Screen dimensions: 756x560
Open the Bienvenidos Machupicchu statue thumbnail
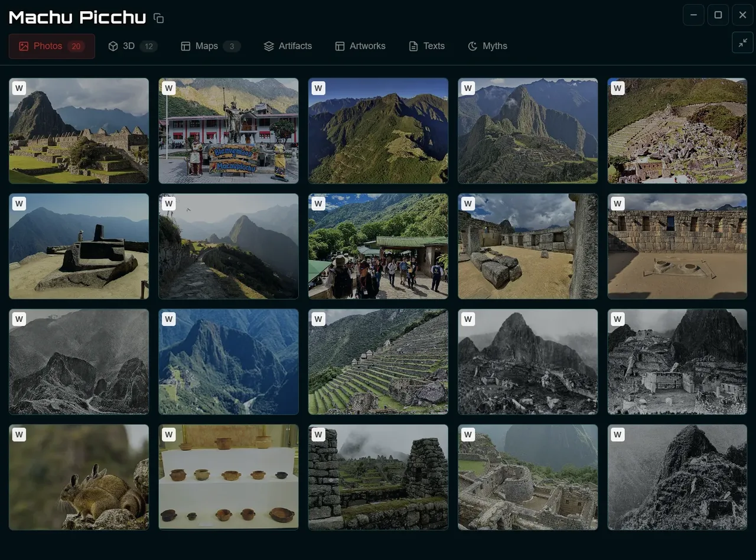coord(229,131)
